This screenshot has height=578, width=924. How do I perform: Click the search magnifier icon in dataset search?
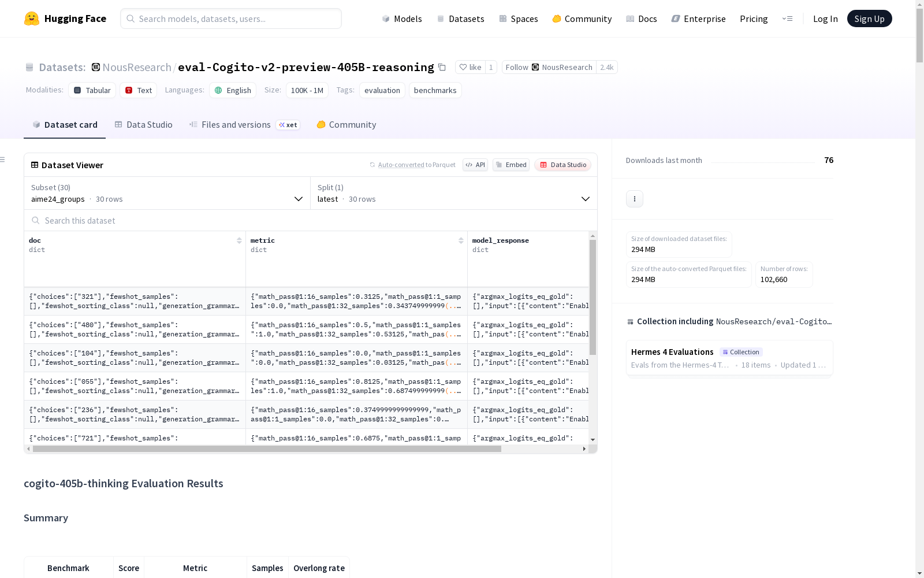point(36,220)
